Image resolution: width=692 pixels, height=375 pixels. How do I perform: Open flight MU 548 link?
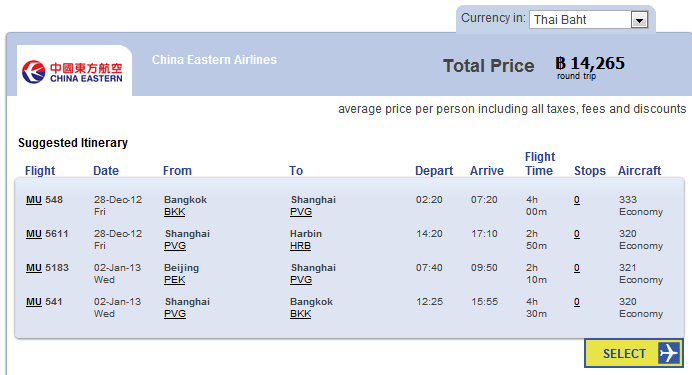click(34, 200)
